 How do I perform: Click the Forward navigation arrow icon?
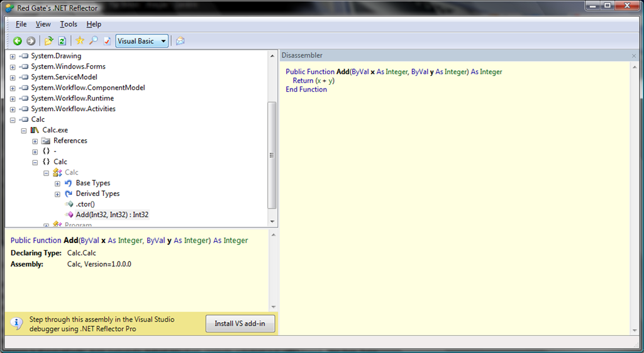pos(31,41)
